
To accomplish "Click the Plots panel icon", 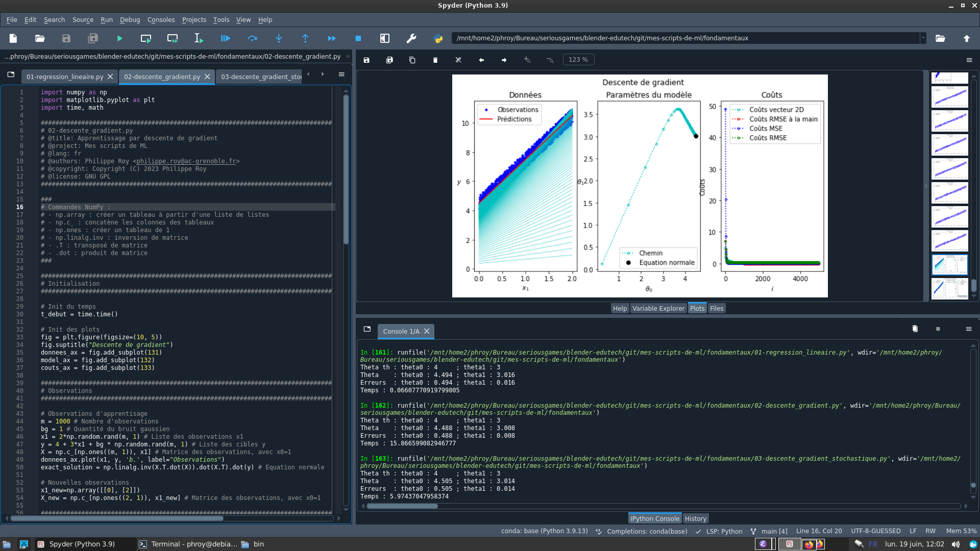I will tap(697, 308).
